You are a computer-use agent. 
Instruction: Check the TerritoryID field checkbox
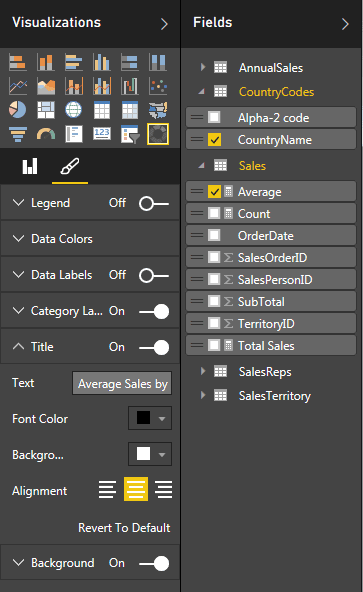(x=214, y=324)
